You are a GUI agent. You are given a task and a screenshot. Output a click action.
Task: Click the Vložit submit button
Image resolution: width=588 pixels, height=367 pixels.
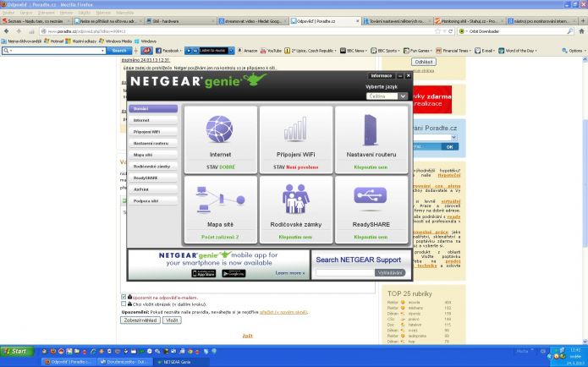click(x=172, y=320)
